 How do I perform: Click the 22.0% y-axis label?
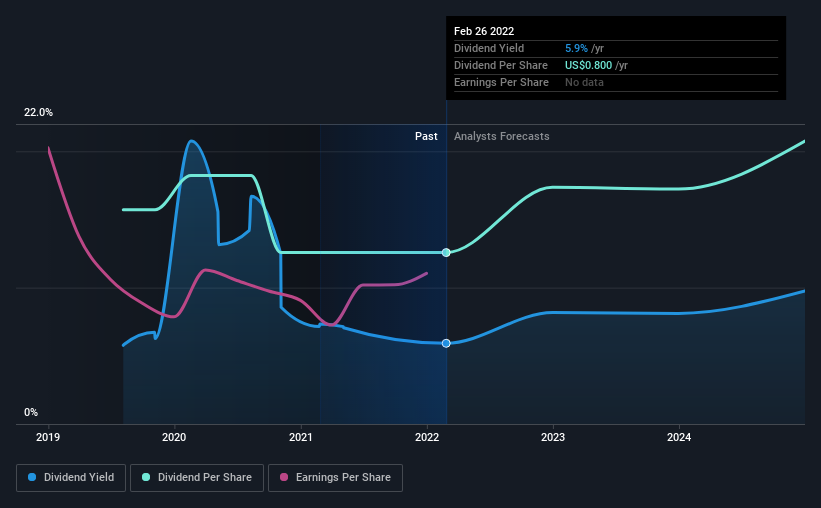(x=38, y=113)
